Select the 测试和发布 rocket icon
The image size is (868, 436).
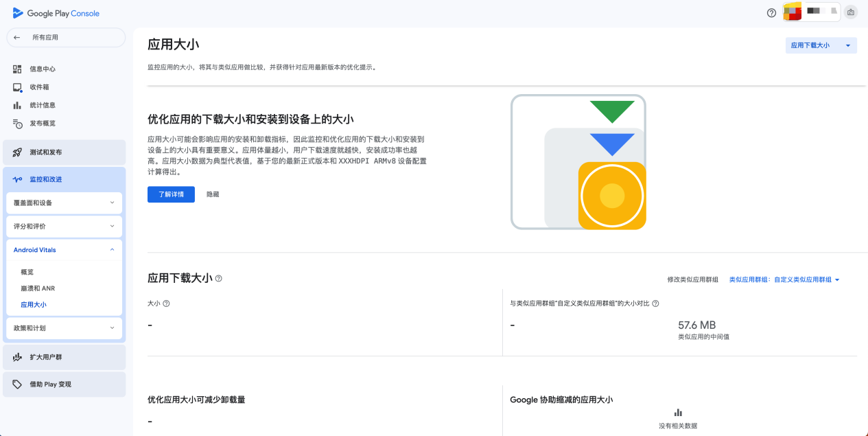[16, 152]
